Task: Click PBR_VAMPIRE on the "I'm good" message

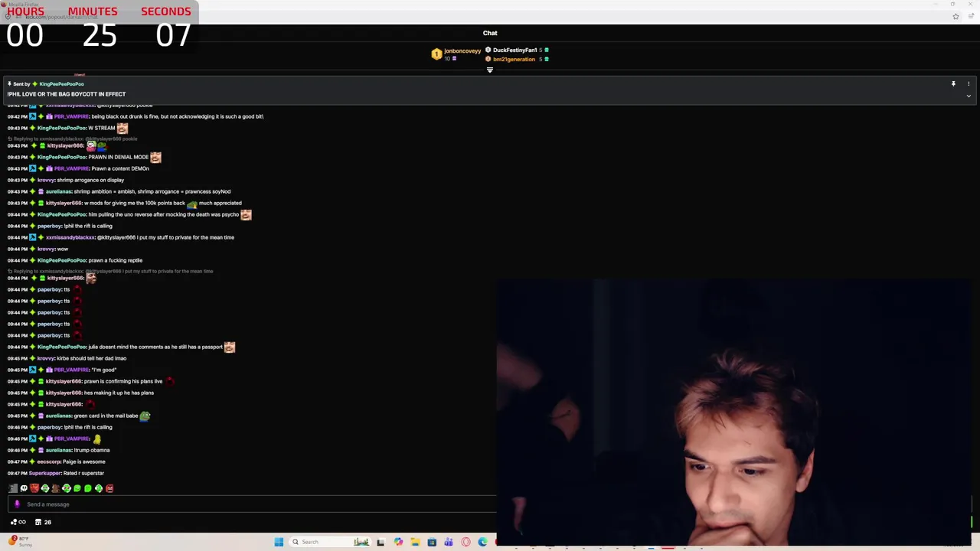Action: pos(71,370)
